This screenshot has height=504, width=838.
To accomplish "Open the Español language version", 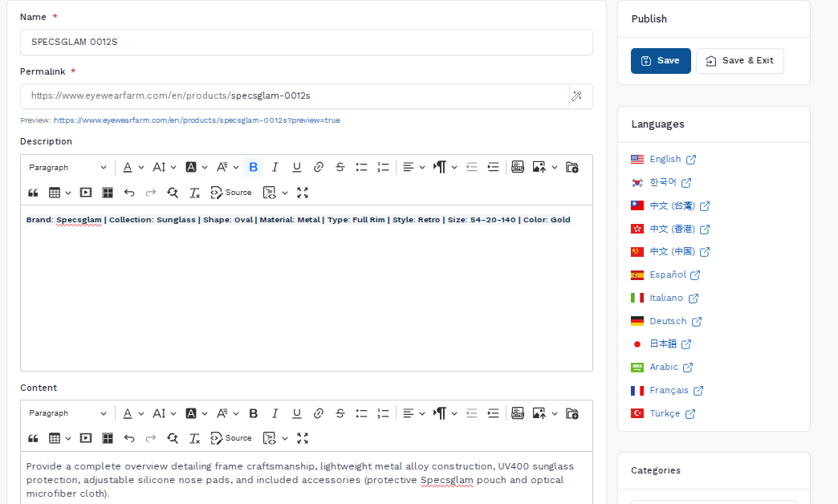I will tap(667, 274).
